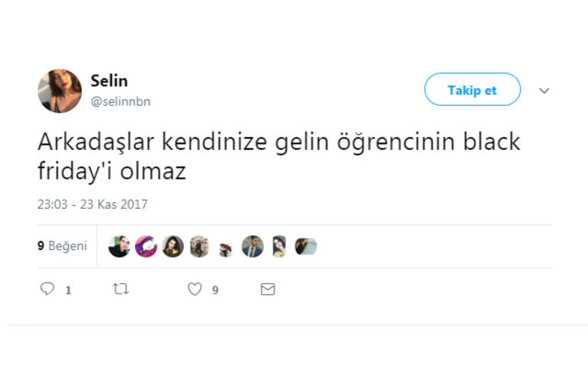Open the first liker's avatar
Image resolution: width=588 pixels, height=377 pixels.
pyautogui.click(x=119, y=246)
